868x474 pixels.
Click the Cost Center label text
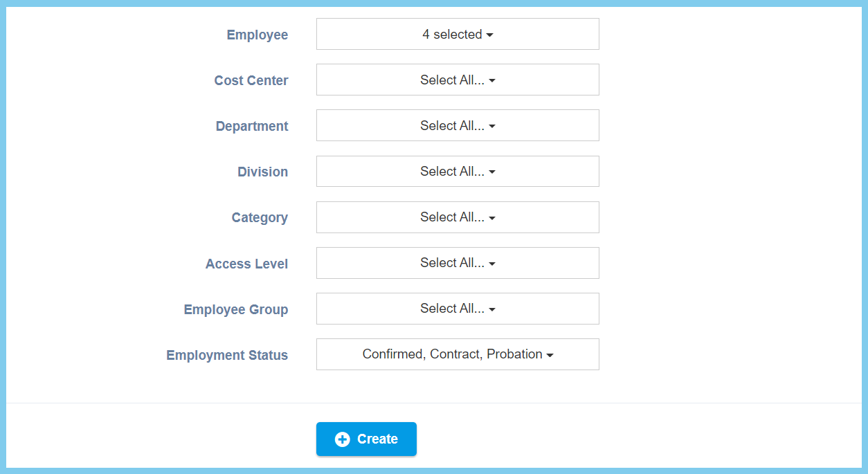click(x=251, y=80)
